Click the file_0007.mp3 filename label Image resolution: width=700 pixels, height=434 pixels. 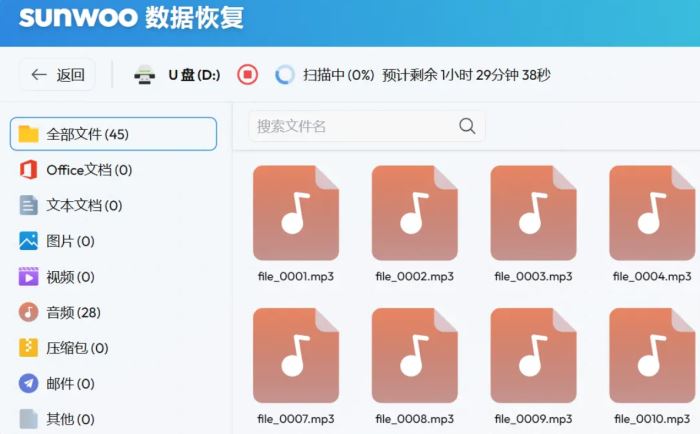tap(296, 419)
